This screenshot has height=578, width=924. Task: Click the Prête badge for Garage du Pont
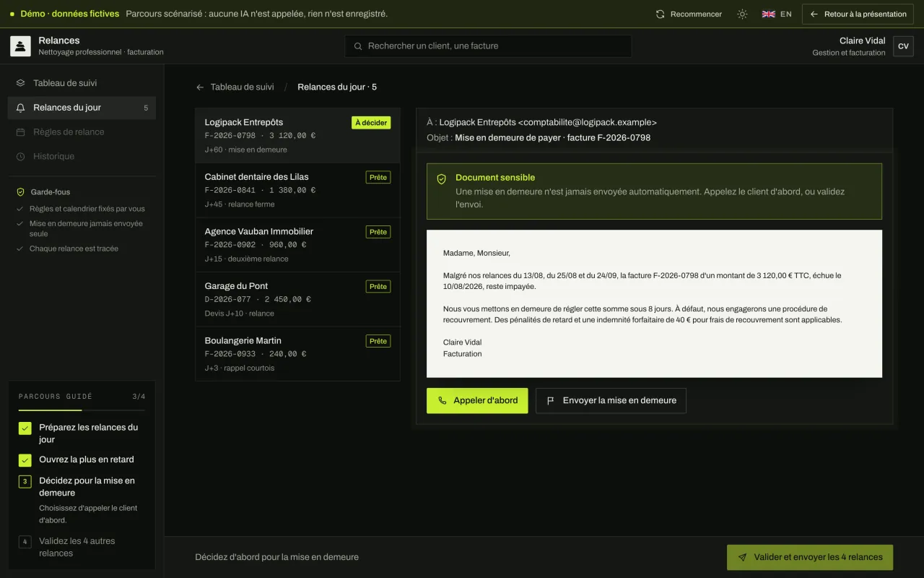click(378, 287)
